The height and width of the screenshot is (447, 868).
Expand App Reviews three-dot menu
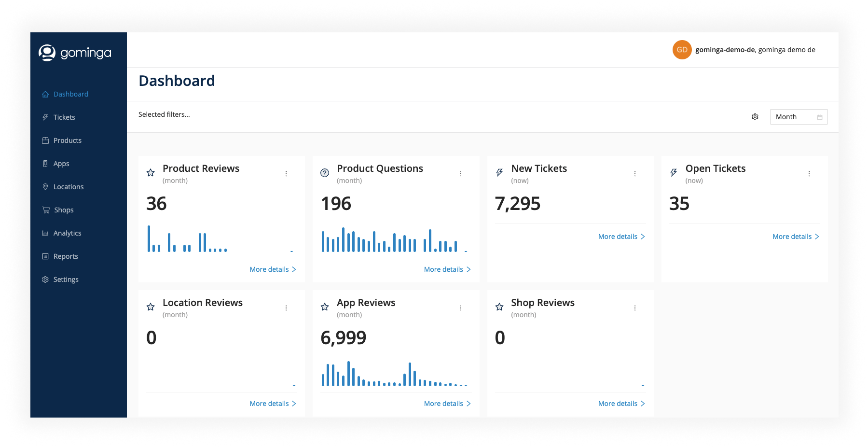pyautogui.click(x=461, y=308)
